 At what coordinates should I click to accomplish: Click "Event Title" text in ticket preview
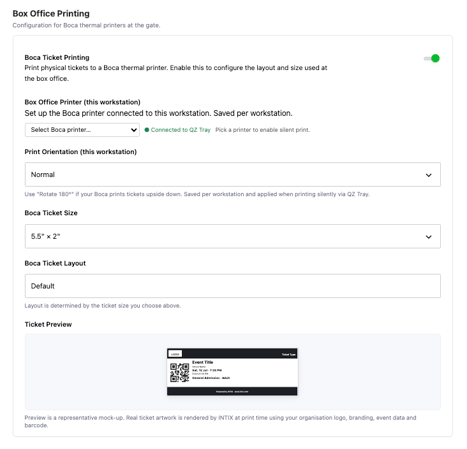(x=203, y=362)
